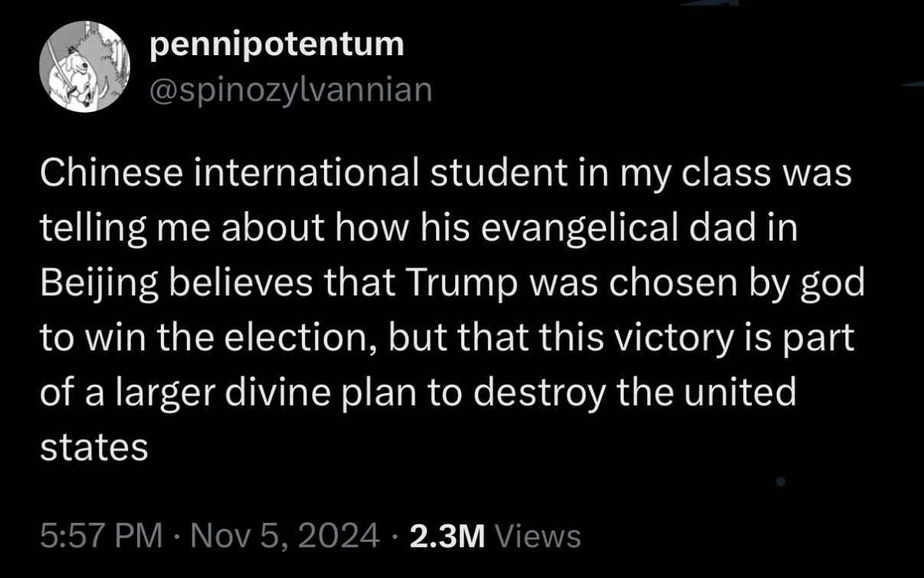924x578 pixels.
Task: Click the display name pennipotentum
Action: 277,46
